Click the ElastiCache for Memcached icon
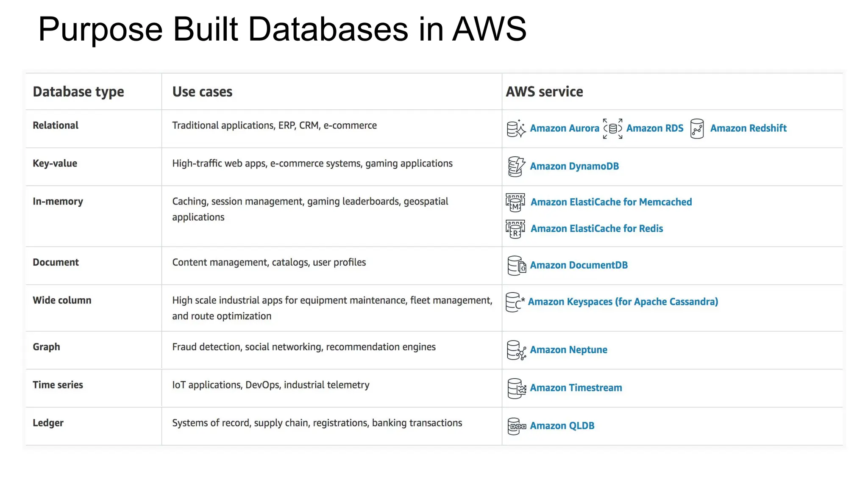 tap(515, 202)
